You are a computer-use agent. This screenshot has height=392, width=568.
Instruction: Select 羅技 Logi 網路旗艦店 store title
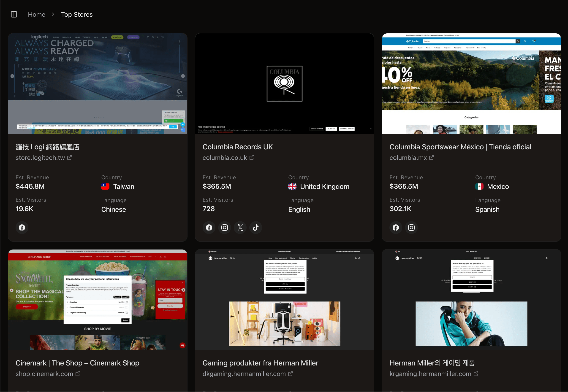[x=47, y=147]
